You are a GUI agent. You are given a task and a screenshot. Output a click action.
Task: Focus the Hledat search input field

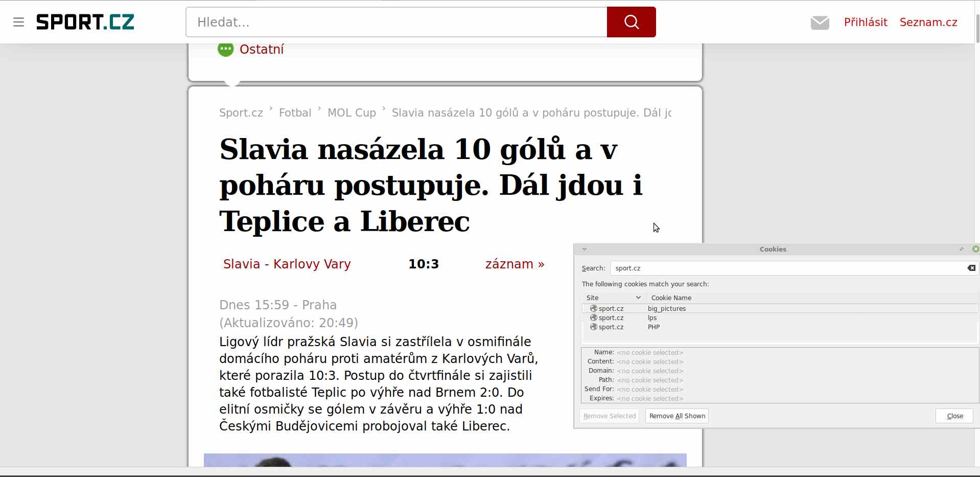coord(396,22)
